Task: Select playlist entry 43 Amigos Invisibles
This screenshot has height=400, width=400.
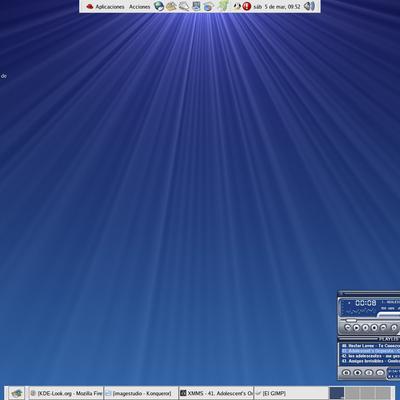Action: 370,361
